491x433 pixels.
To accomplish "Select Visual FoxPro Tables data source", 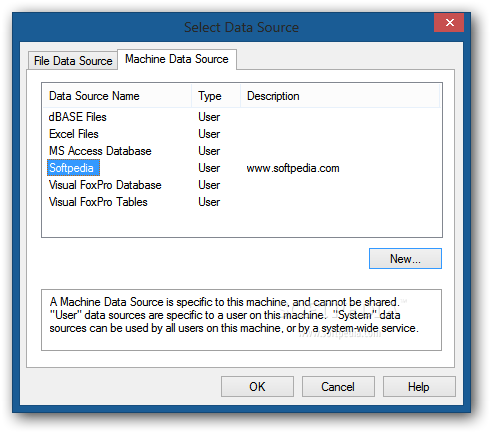I will 98,202.
